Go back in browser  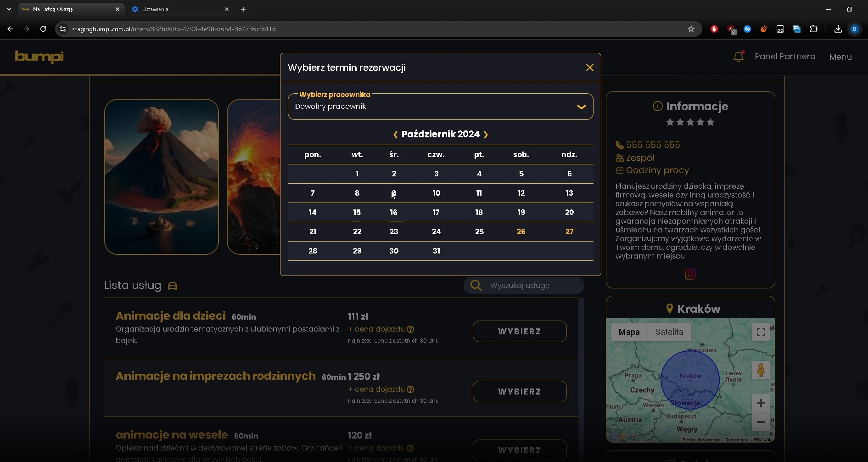tap(10, 29)
